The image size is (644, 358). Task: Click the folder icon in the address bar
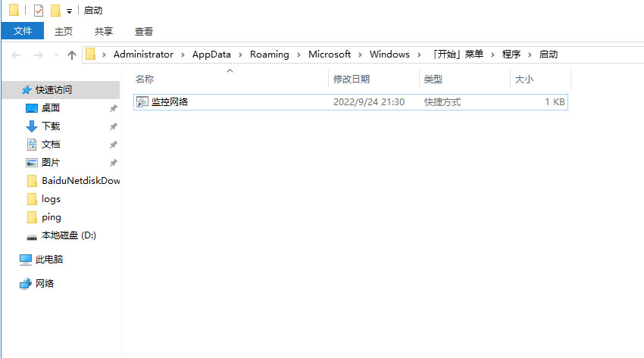click(91, 54)
